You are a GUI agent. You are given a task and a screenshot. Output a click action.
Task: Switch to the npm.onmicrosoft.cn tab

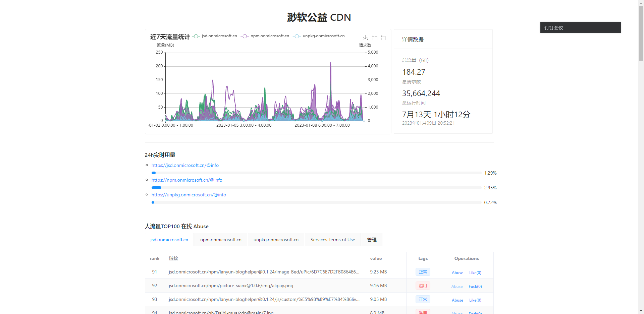pos(221,240)
